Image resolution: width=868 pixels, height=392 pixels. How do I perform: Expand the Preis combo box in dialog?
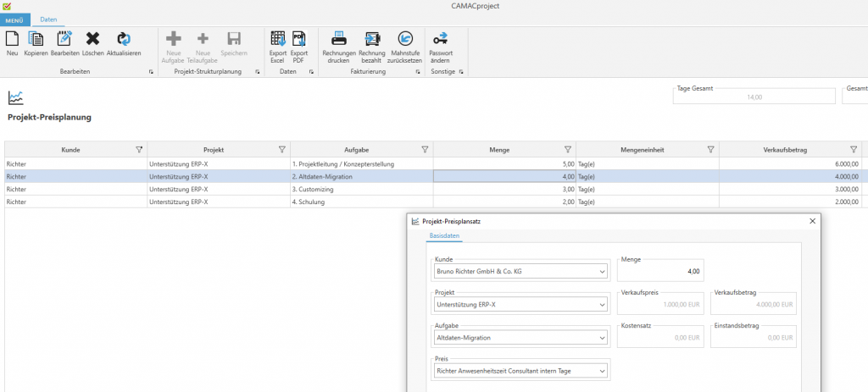pyautogui.click(x=603, y=371)
